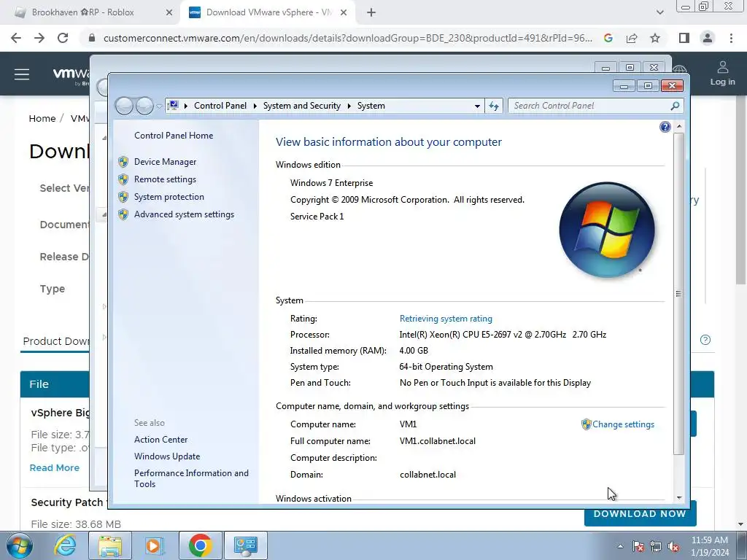Open Windows Update link

[x=167, y=456]
